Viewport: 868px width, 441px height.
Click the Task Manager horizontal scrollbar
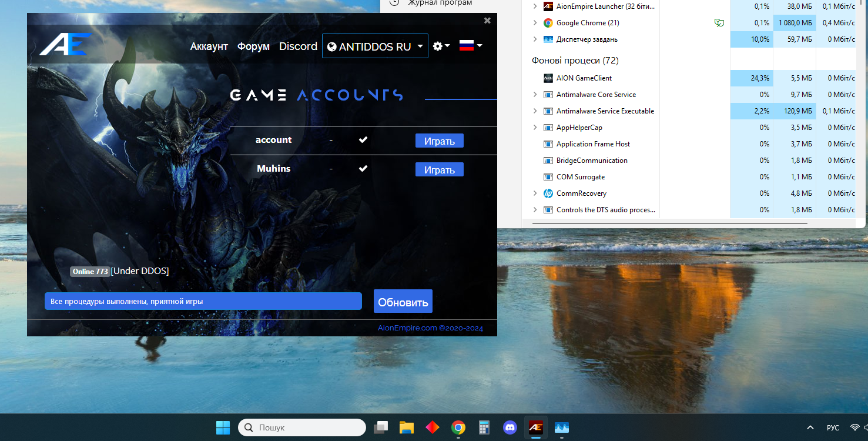[x=670, y=223]
